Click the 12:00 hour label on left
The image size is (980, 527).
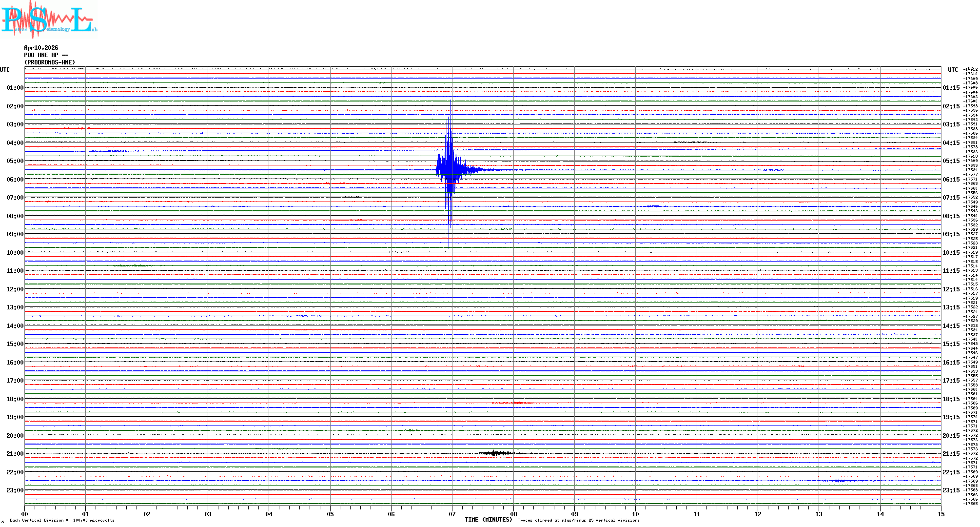click(x=15, y=289)
